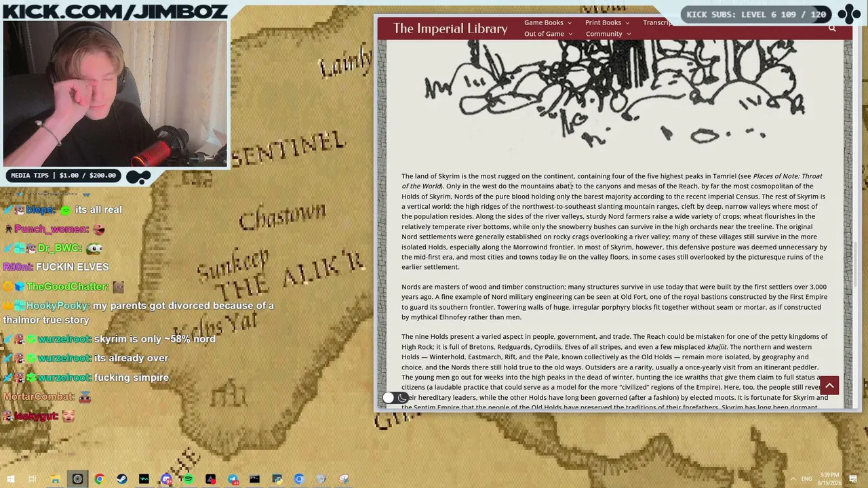Expand the Out of Game menu

point(548,34)
